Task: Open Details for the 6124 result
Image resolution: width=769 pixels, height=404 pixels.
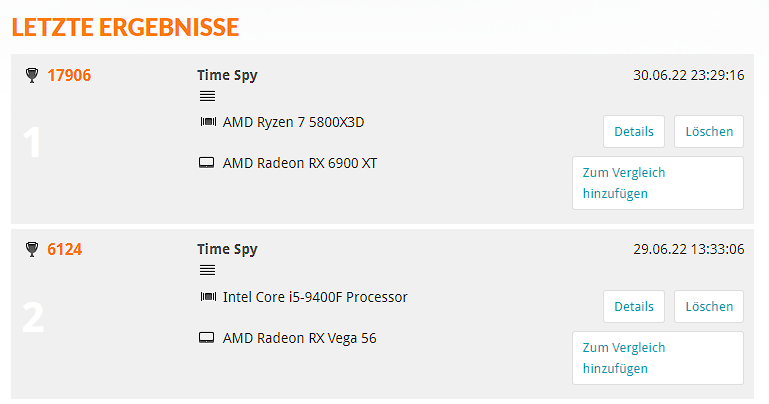Action: tap(634, 306)
